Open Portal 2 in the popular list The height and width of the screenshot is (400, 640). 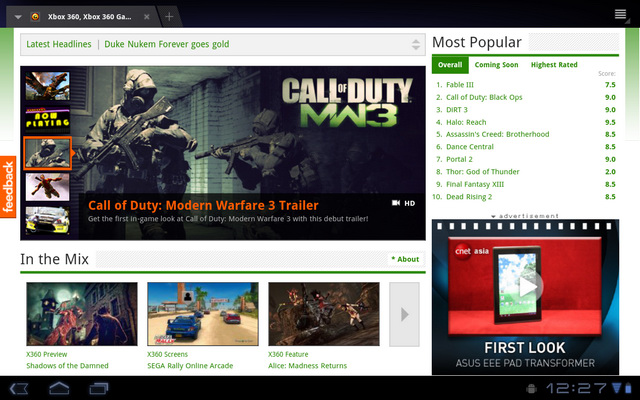(x=459, y=159)
